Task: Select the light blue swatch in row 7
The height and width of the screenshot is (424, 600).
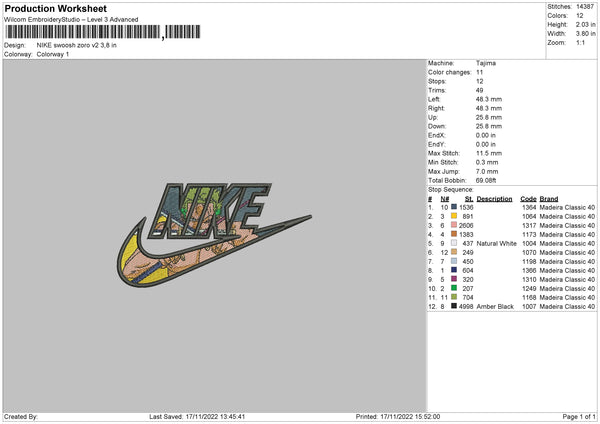Action: (454, 261)
